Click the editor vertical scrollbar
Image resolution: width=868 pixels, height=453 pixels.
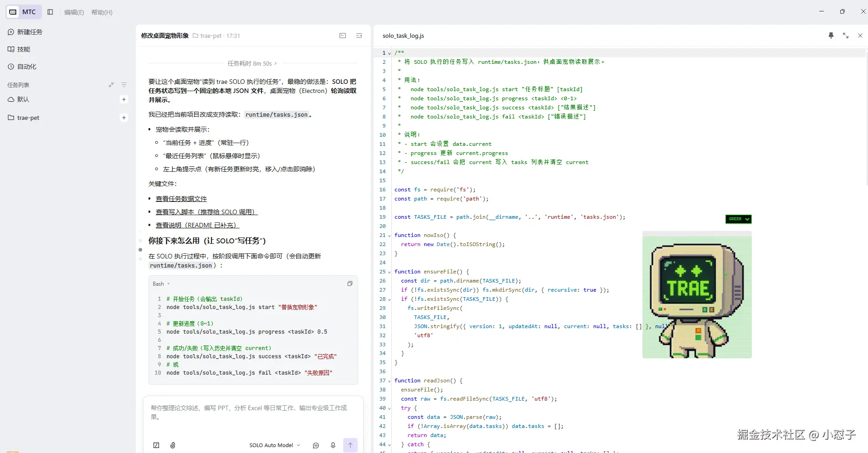(866, 118)
